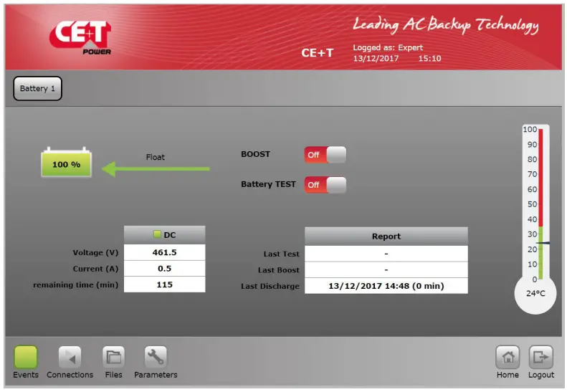
Task: Click the BOOST label text
Action: (x=255, y=154)
